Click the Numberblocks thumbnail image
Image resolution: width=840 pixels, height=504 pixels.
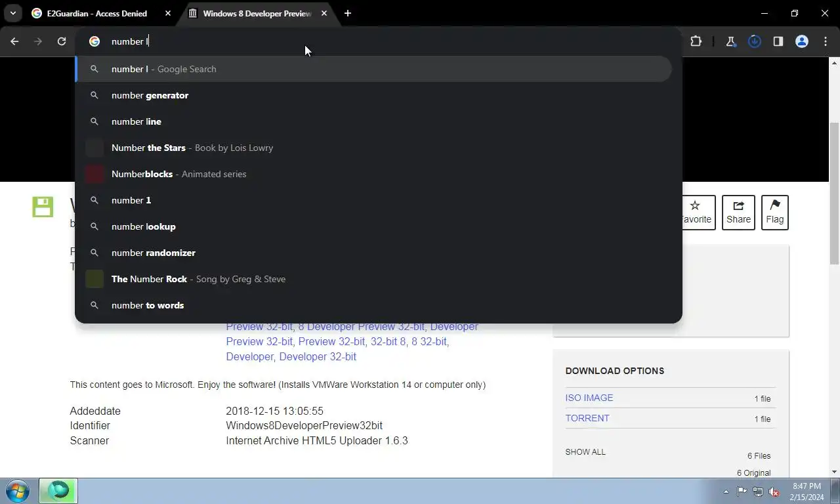click(94, 174)
